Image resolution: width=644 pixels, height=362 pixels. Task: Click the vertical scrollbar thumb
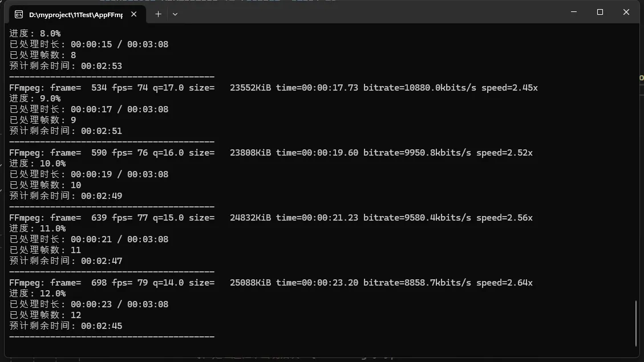pyautogui.click(x=636, y=323)
